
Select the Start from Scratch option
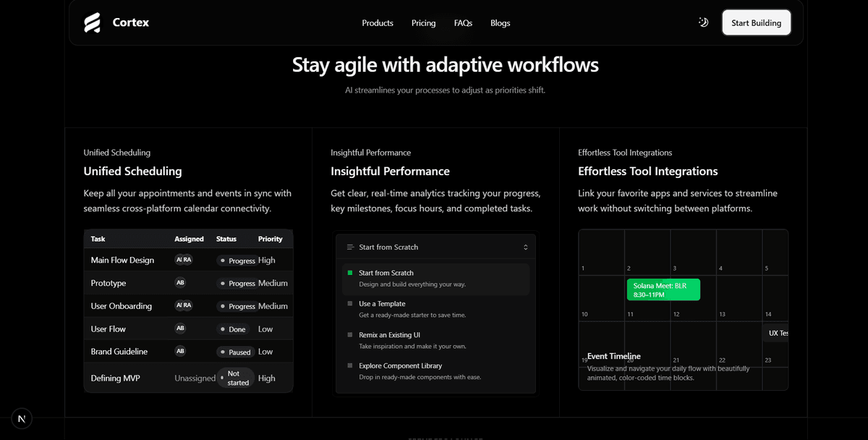coord(435,279)
